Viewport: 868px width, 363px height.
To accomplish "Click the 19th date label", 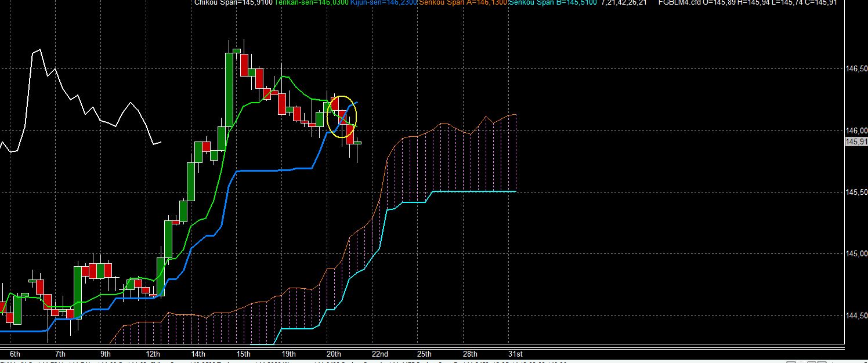I will pyautogui.click(x=289, y=354).
